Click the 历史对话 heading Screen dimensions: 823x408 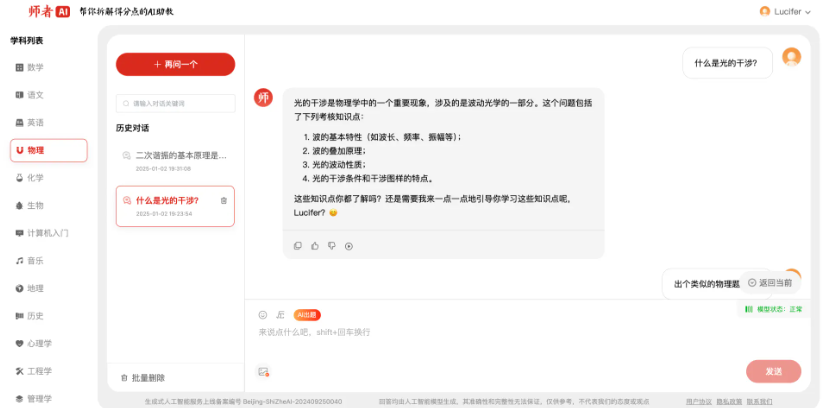pyautogui.click(x=132, y=128)
